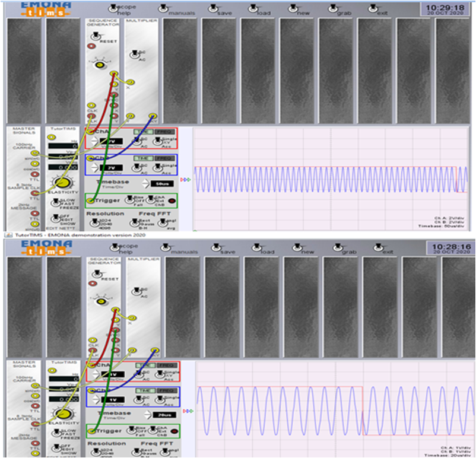This screenshot has width=476, height=458.
Task: Click the red Trigger button, 10:28:16 window
Action: 174,431
